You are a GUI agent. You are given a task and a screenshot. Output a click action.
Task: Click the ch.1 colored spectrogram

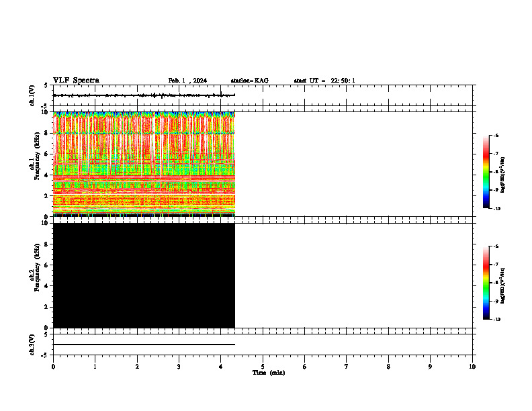pos(144,164)
